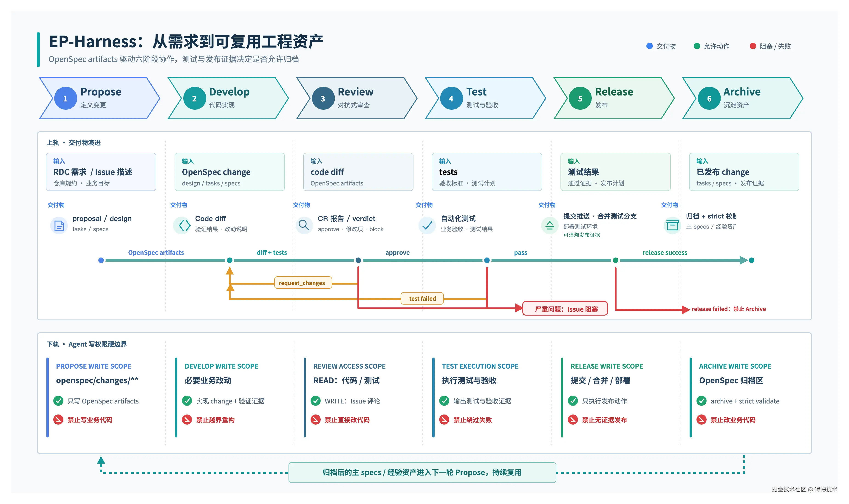Click the red prohibit icon beside 禁止改业务代码
Screen dimensions: 849x504
702,420
